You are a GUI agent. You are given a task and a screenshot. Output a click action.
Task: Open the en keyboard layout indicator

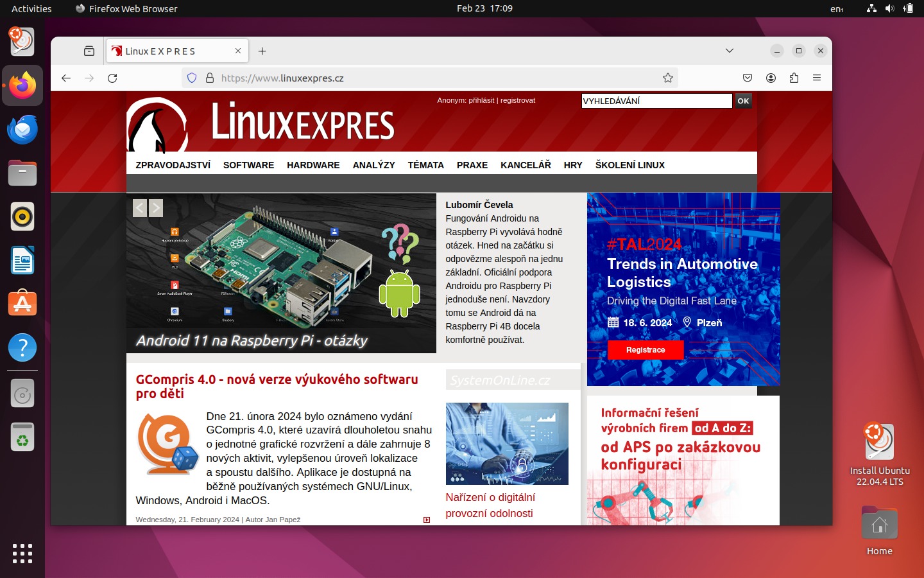[x=837, y=8]
